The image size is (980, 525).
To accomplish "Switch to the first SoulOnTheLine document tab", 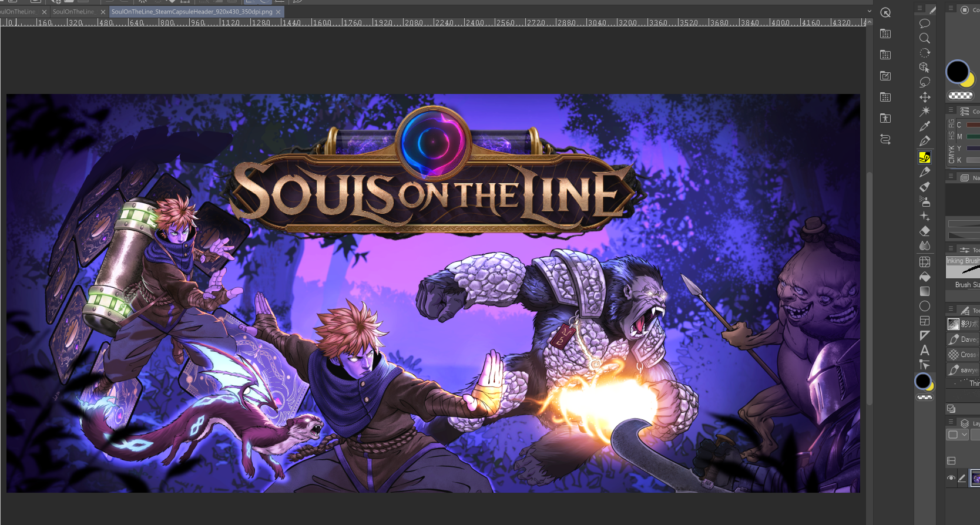I will pyautogui.click(x=20, y=12).
